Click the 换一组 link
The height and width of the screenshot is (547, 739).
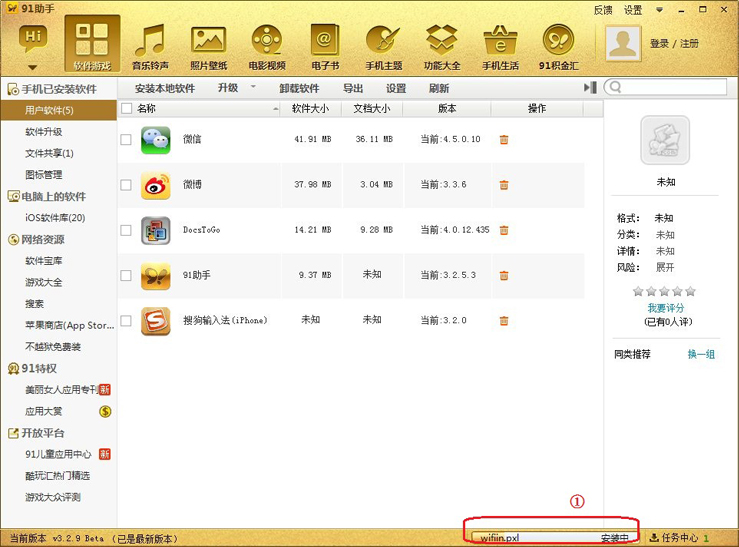(x=701, y=354)
